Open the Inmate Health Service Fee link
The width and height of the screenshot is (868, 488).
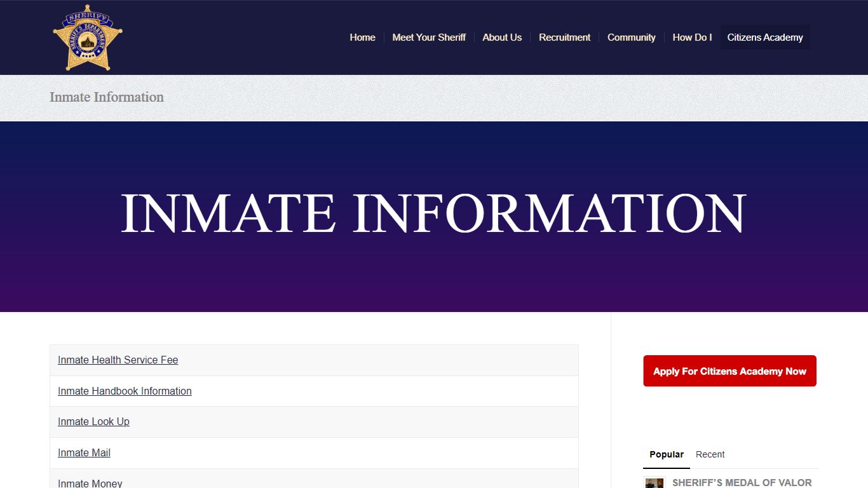pyautogui.click(x=118, y=360)
